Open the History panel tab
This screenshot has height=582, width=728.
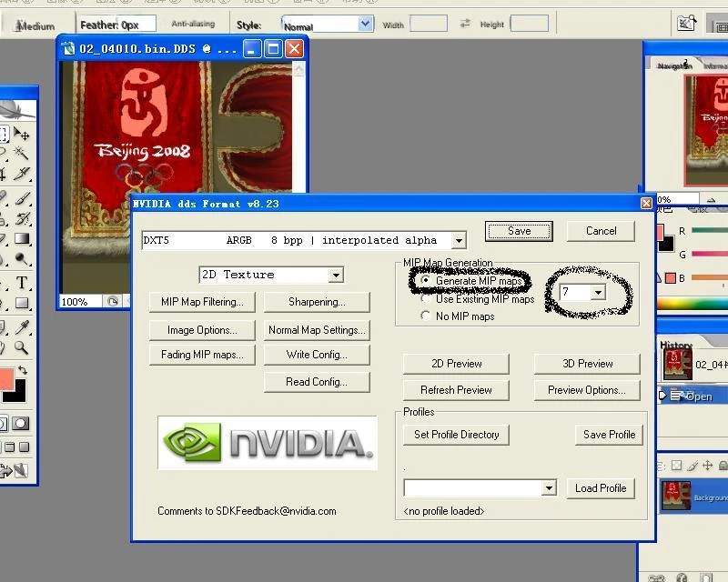[x=676, y=345]
